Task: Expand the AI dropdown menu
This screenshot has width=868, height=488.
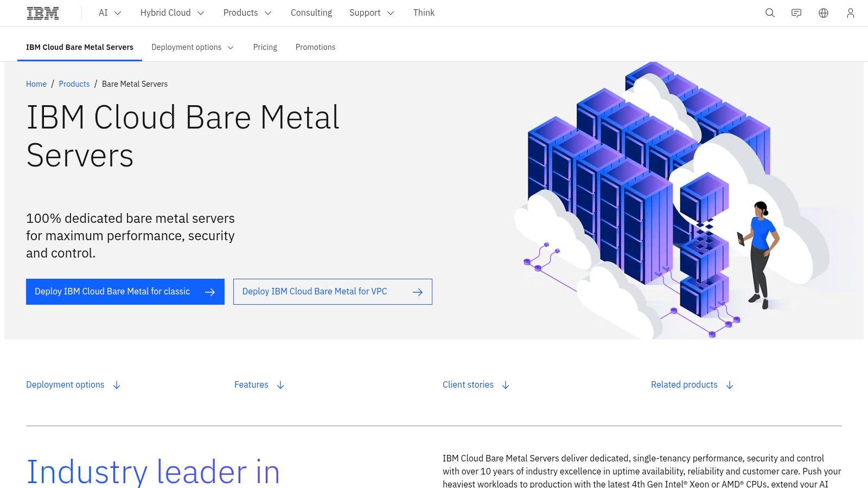Action: [110, 13]
